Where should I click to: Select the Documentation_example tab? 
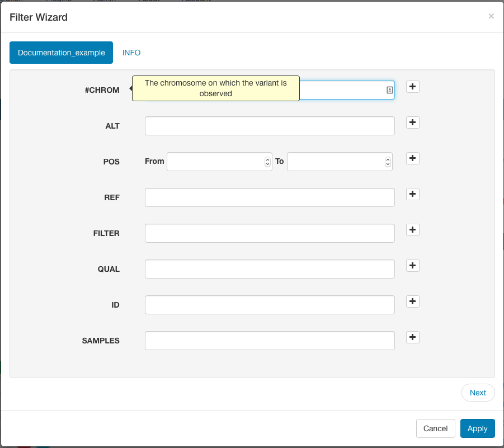point(61,53)
